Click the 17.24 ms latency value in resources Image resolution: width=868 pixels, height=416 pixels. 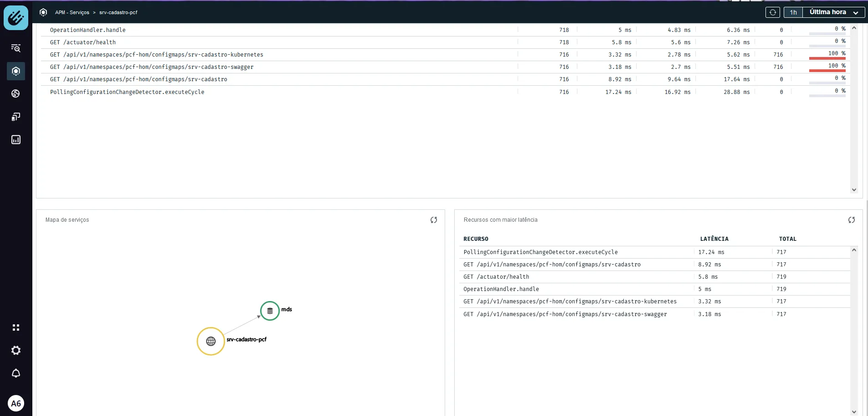tap(711, 252)
